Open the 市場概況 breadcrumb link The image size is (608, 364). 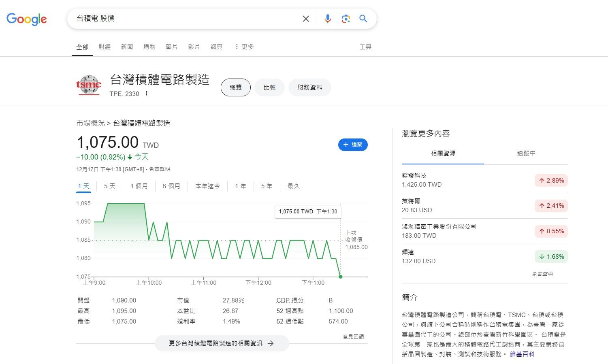(90, 123)
